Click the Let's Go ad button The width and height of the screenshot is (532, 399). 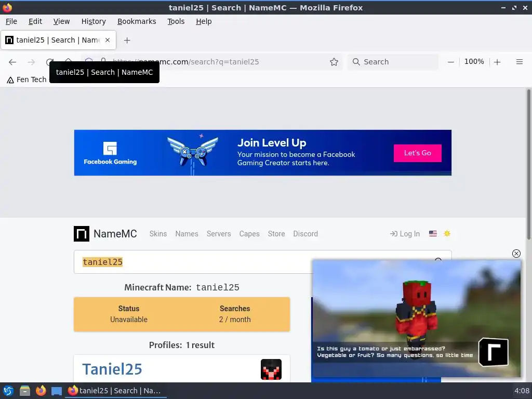point(417,153)
